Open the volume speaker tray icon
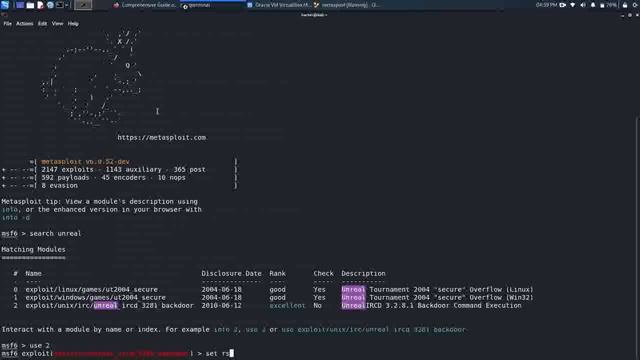The width and height of the screenshot is (640, 360). (583, 5)
